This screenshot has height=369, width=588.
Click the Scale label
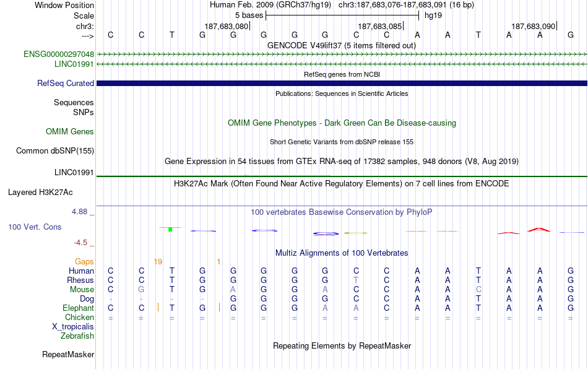click(84, 15)
